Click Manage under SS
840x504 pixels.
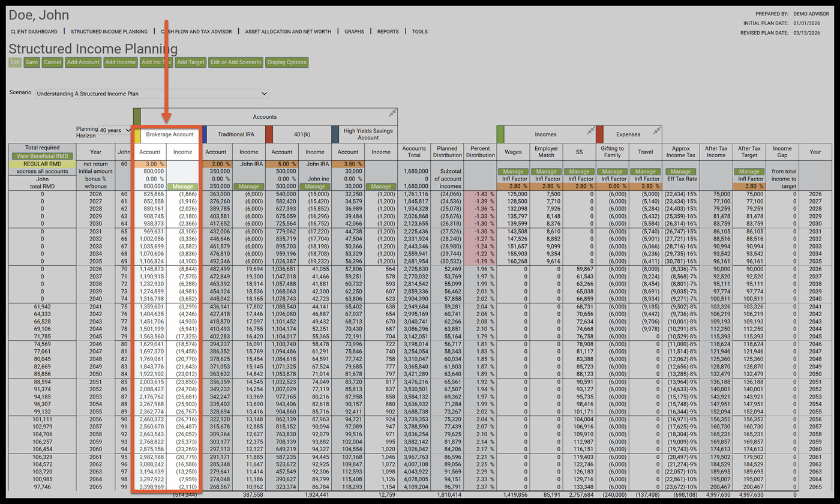pos(580,172)
